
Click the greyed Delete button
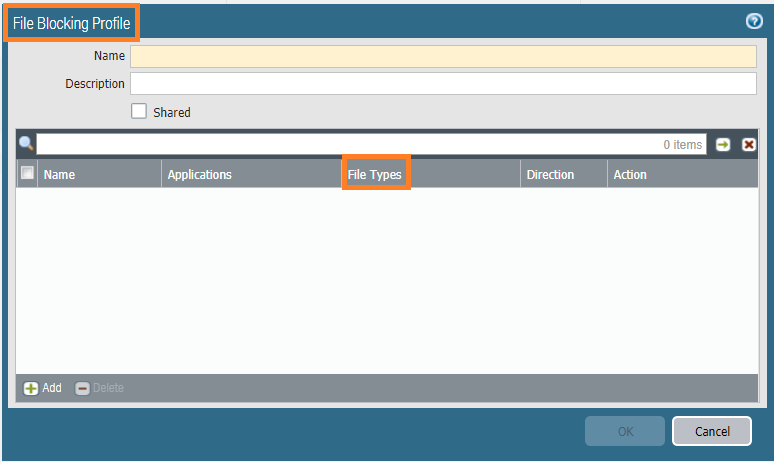point(99,388)
